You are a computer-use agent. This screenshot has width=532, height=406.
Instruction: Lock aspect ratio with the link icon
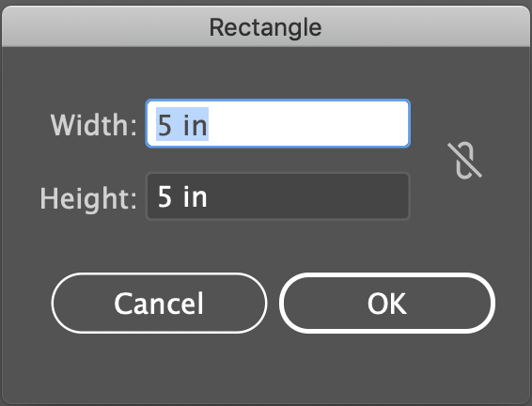464,160
